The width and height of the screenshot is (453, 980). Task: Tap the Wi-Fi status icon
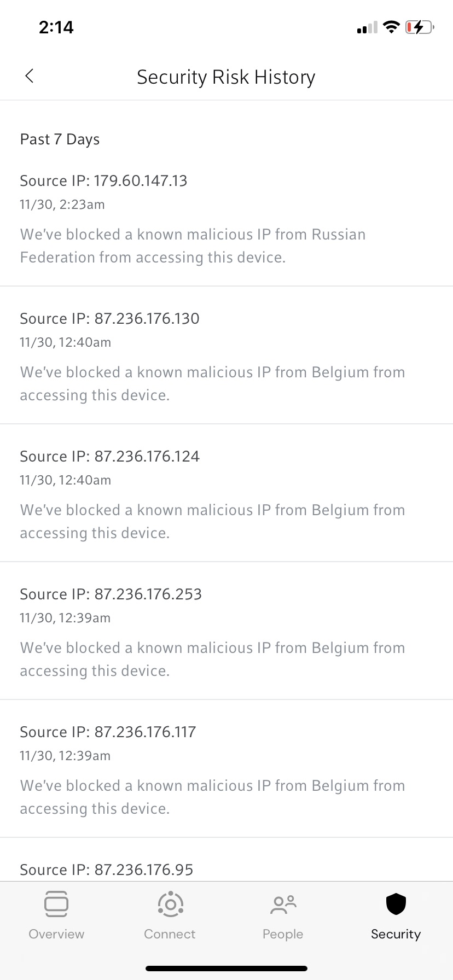pos(391,27)
